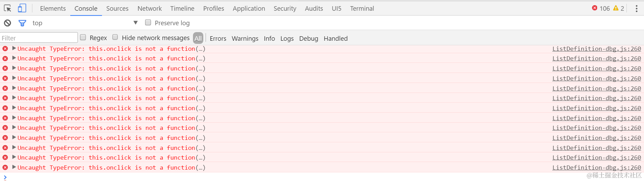Open the Timeline tab
Viewport: 644px width, 181px height.
click(x=182, y=9)
